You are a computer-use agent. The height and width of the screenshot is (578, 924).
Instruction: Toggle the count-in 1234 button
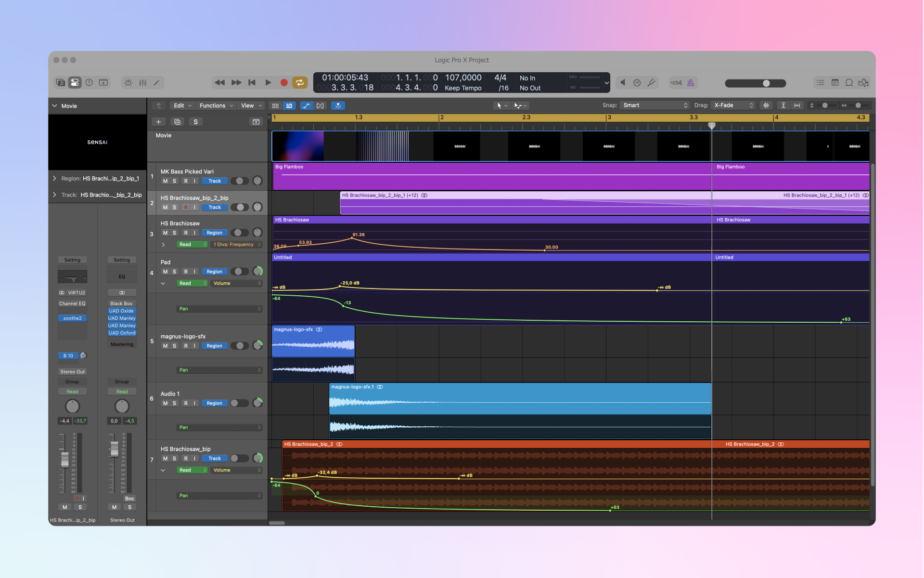pos(676,83)
